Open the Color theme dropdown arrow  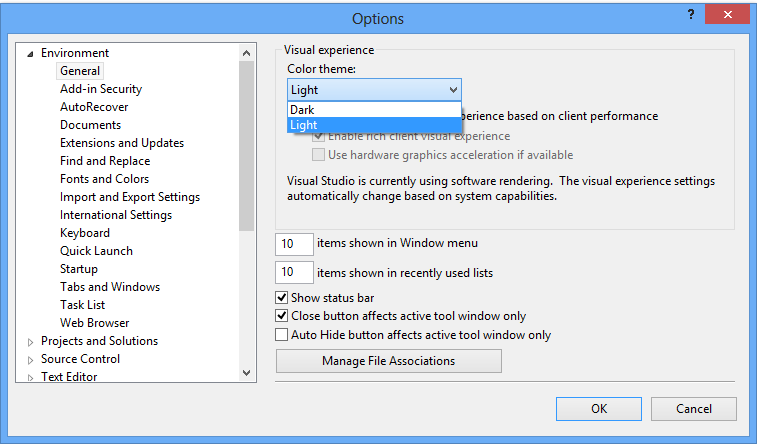[x=453, y=90]
